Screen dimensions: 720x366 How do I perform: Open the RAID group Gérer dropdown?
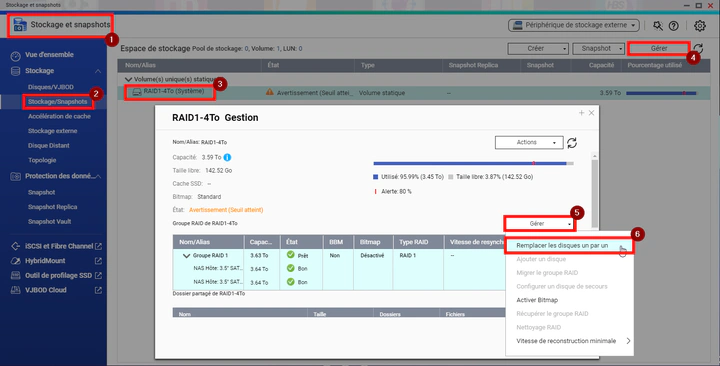[x=540, y=224]
